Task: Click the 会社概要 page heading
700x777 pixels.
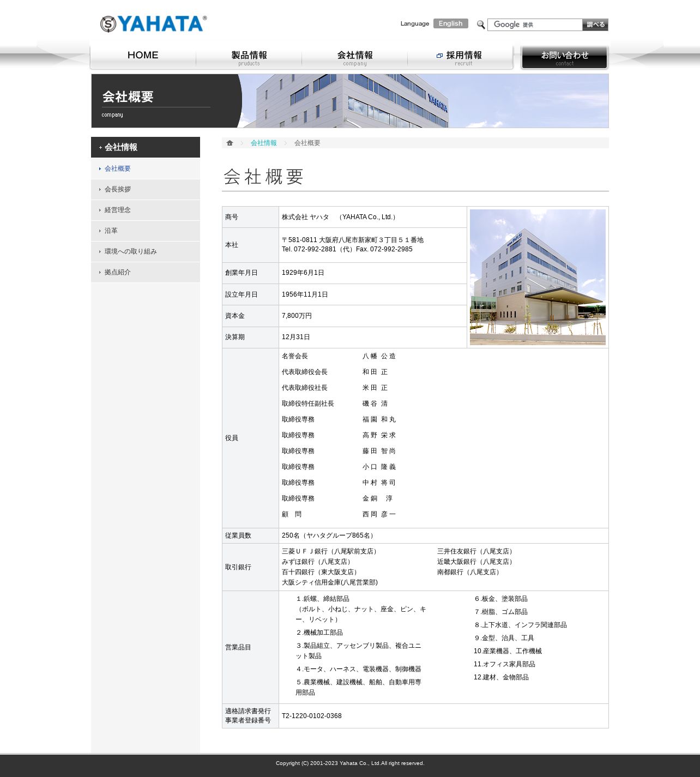Action: click(264, 177)
